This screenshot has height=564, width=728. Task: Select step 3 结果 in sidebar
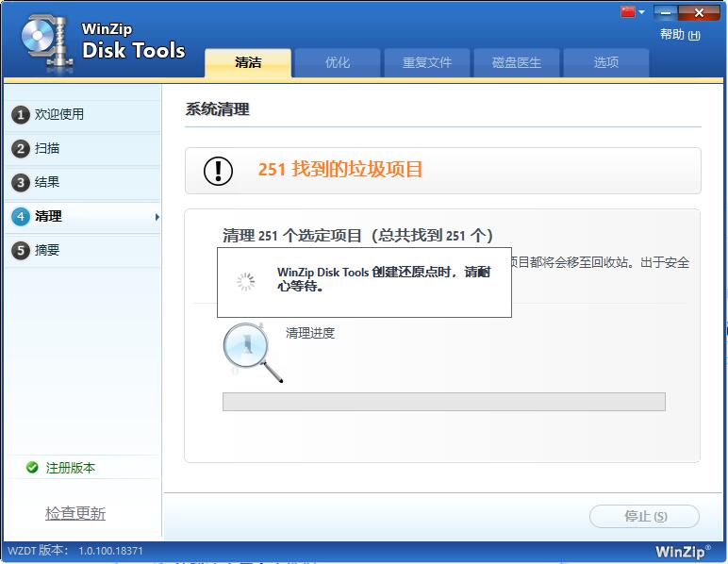[83, 182]
